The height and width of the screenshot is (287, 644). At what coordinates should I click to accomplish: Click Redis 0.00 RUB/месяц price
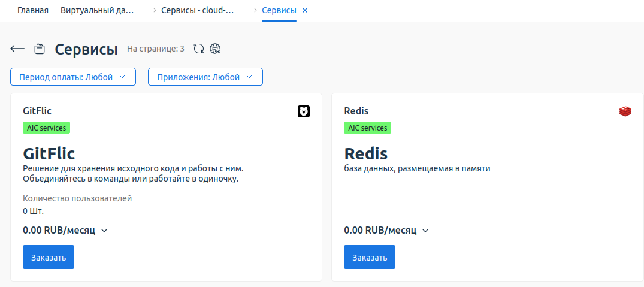380,231
